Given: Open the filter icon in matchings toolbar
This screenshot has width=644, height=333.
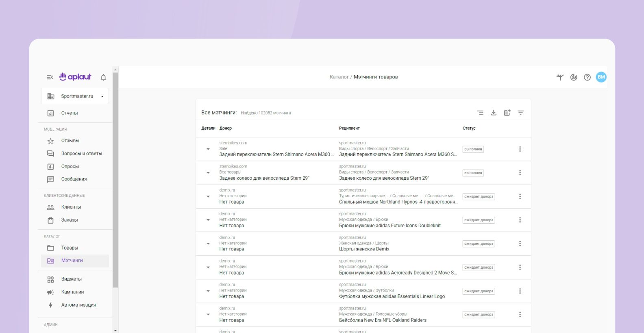Looking at the screenshot, I should tap(520, 113).
